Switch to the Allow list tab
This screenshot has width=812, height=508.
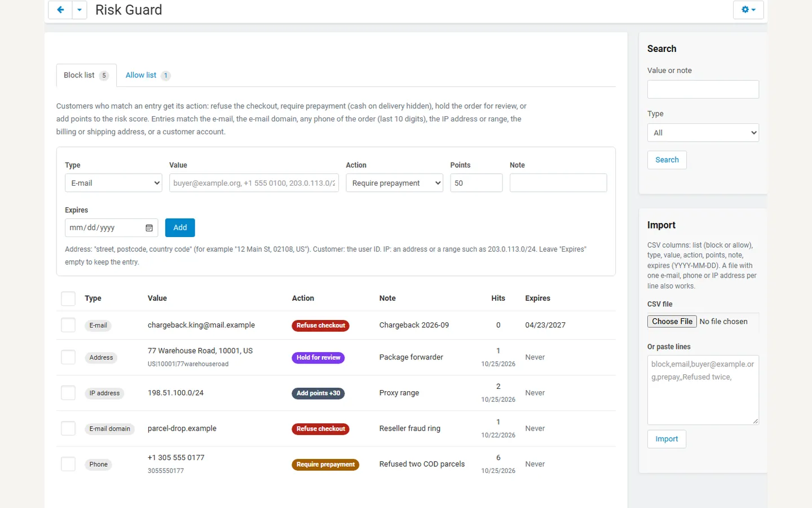click(x=148, y=75)
